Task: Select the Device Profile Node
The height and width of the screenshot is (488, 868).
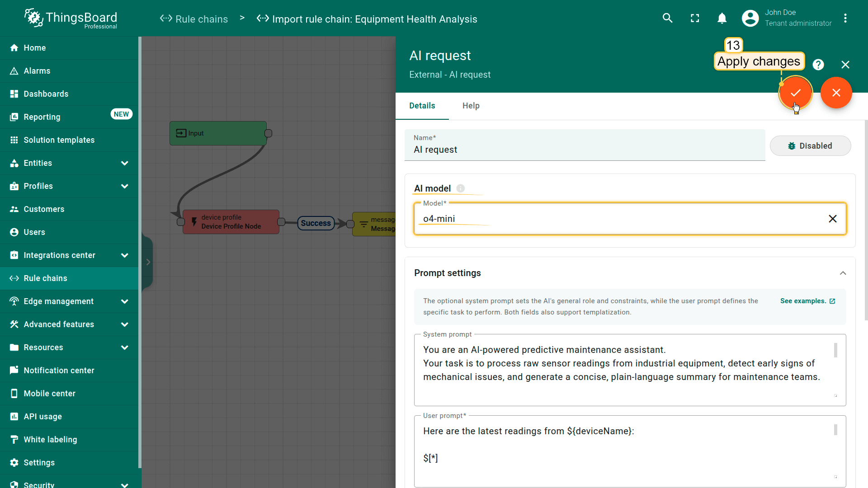Action: coord(231,222)
